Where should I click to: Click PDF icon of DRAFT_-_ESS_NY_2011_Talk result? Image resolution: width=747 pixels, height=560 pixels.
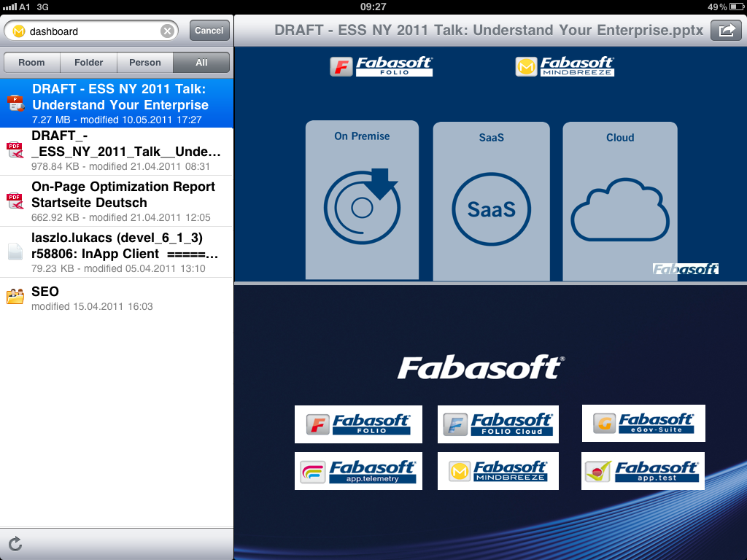point(15,150)
